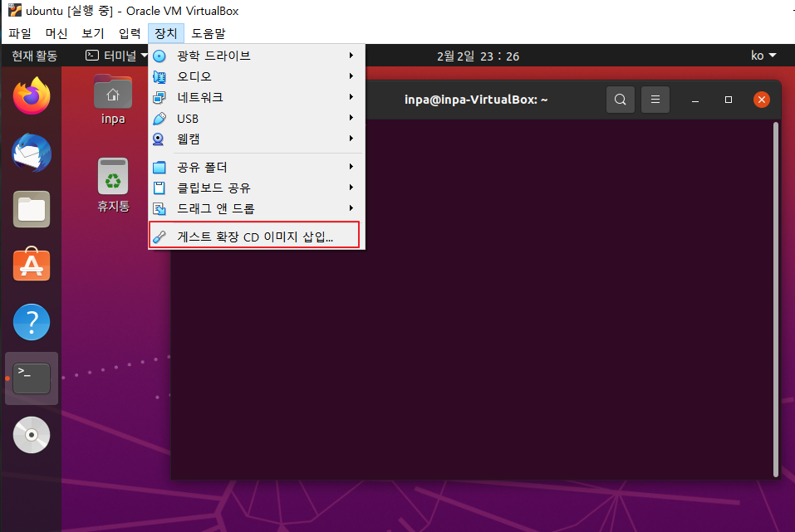Expand the 네트워크 submenu arrow
The width and height of the screenshot is (795, 532).
click(351, 97)
